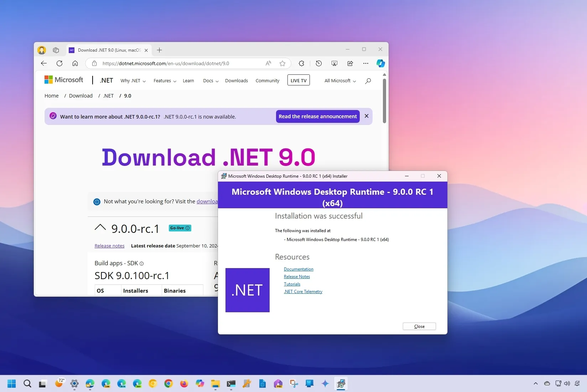Open browser history with the clock icon
This screenshot has height=392, width=587.
[x=318, y=63]
